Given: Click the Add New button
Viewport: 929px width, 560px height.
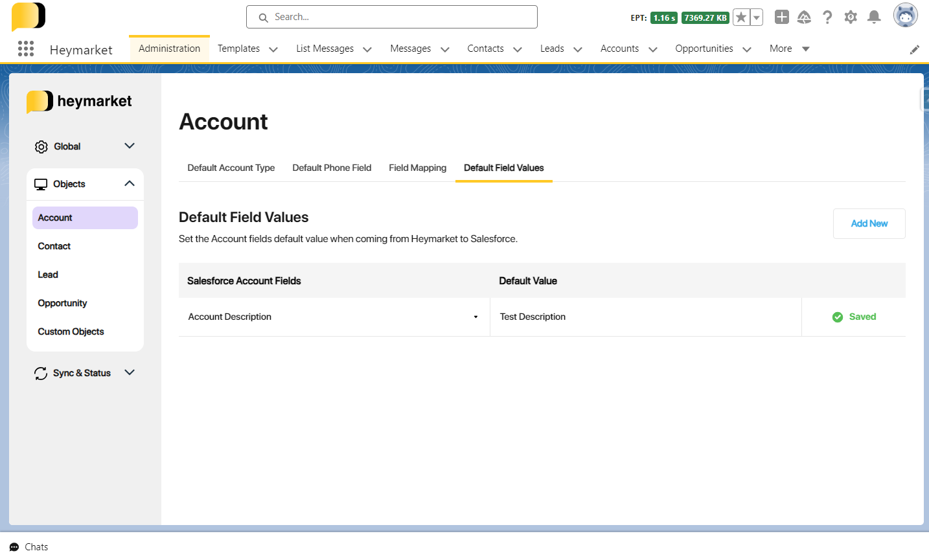Looking at the screenshot, I should tap(869, 223).
